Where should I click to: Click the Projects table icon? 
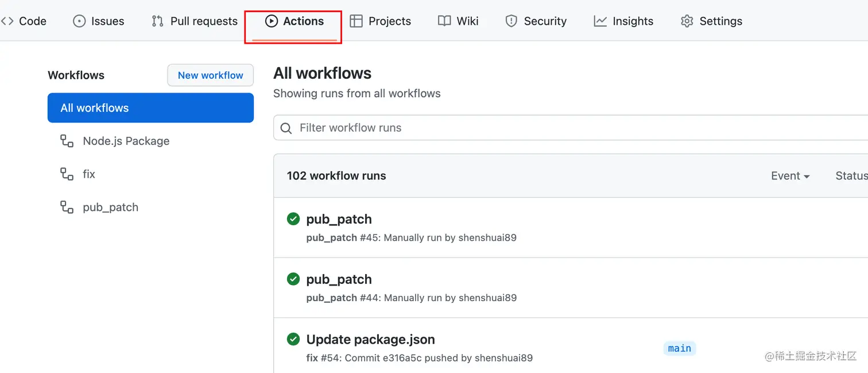[x=356, y=21]
